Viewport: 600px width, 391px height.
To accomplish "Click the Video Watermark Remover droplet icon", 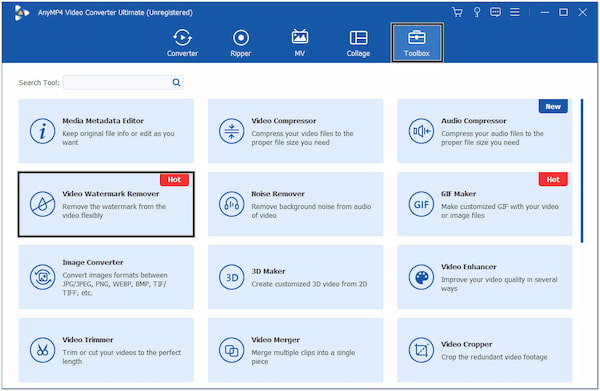I will click(x=42, y=204).
